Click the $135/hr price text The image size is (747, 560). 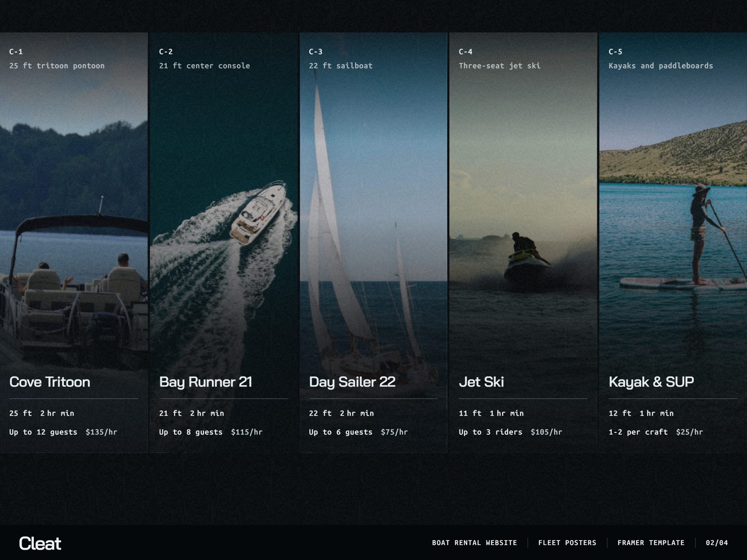pos(101,432)
